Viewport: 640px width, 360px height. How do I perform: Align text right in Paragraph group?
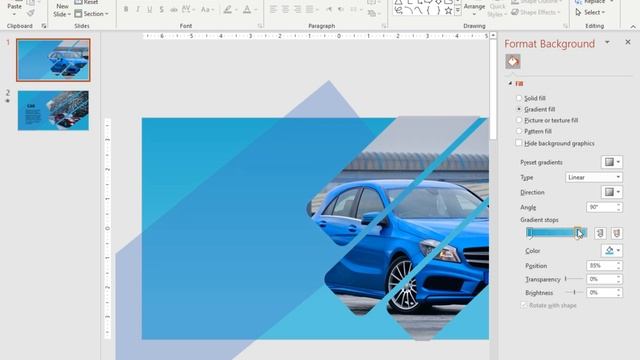[x=298, y=9]
